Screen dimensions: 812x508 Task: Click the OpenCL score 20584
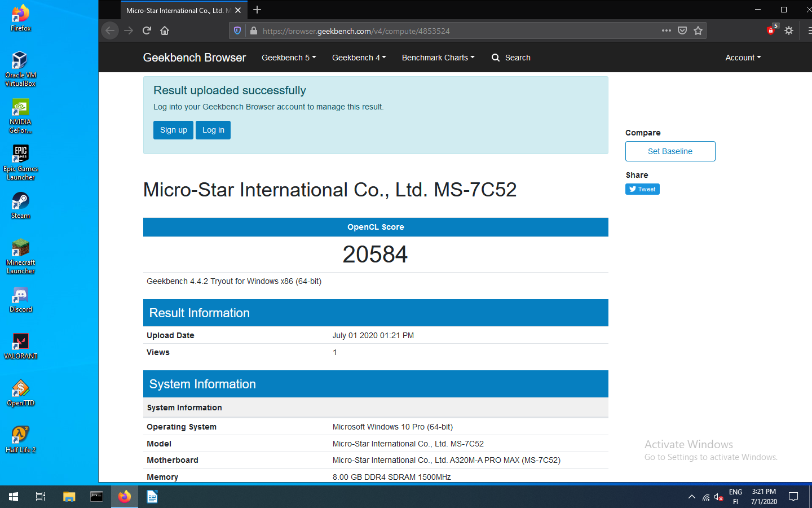[375, 254]
